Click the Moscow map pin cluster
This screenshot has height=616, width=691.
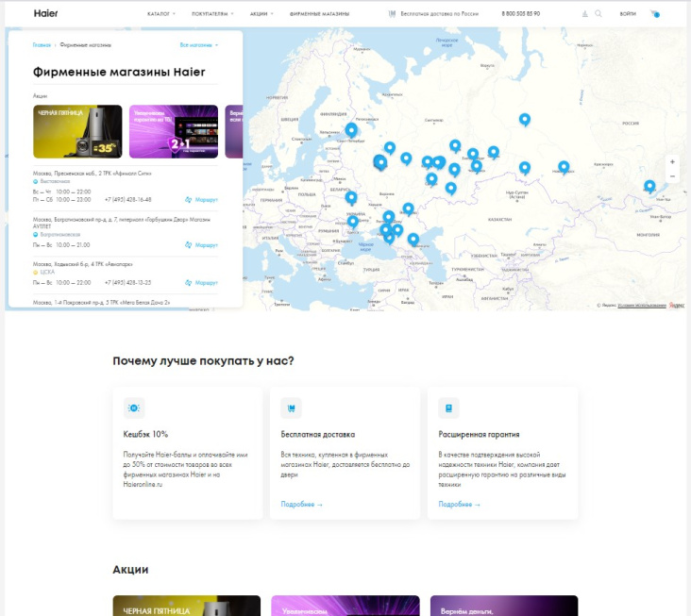(x=380, y=162)
